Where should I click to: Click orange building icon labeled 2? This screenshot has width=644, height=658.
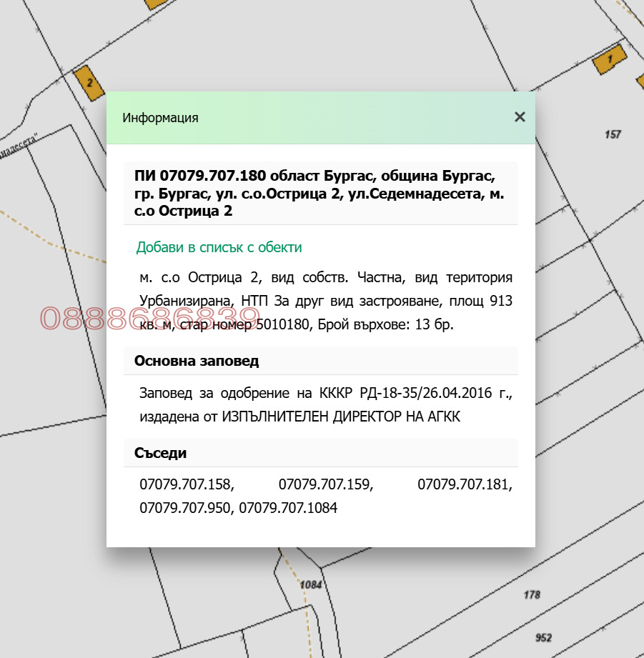(89, 82)
